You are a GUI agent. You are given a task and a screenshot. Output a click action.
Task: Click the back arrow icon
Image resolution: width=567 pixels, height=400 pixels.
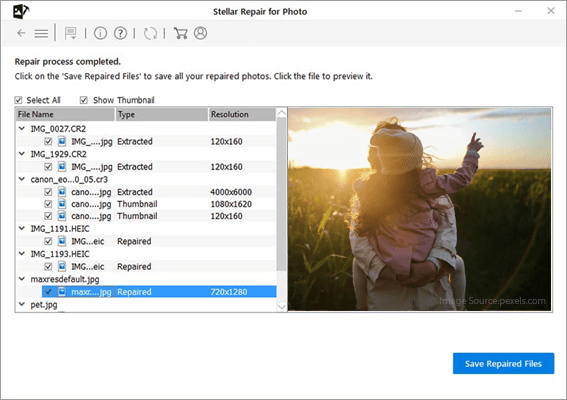(21, 33)
